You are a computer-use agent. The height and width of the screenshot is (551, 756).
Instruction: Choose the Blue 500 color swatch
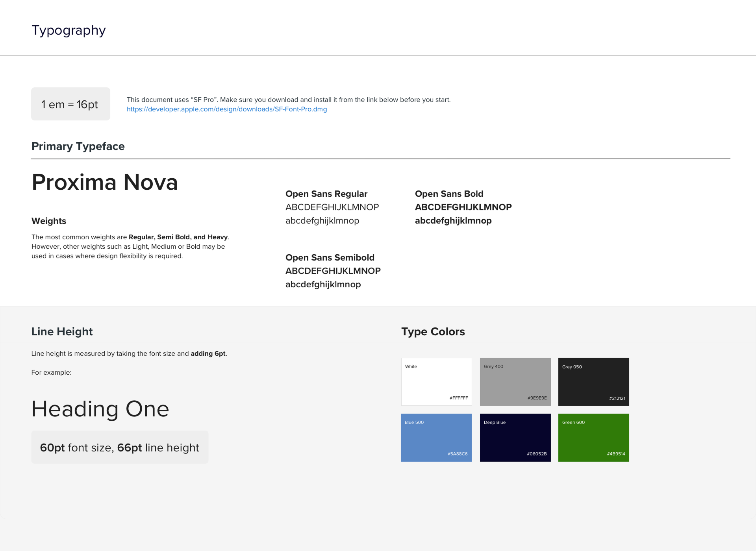(x=436, y=437)
